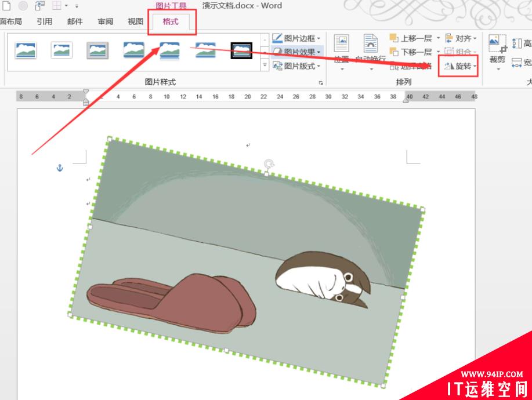Click 上移一层 to bring picture forward
532x400 pixels.
411,38
